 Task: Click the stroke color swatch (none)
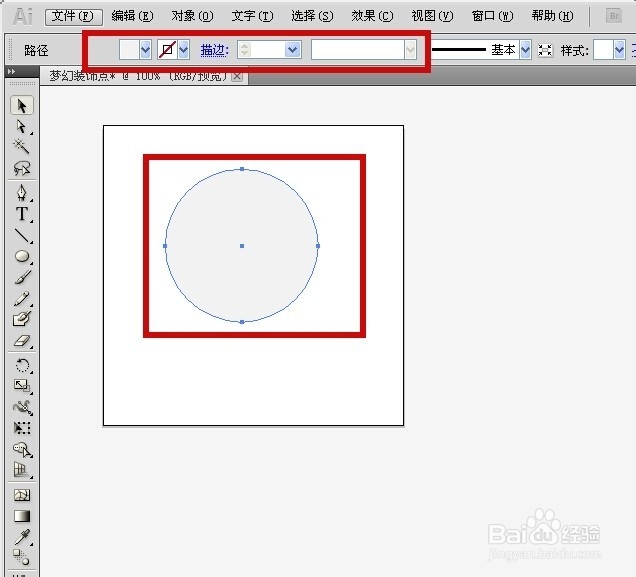(167, 50)
